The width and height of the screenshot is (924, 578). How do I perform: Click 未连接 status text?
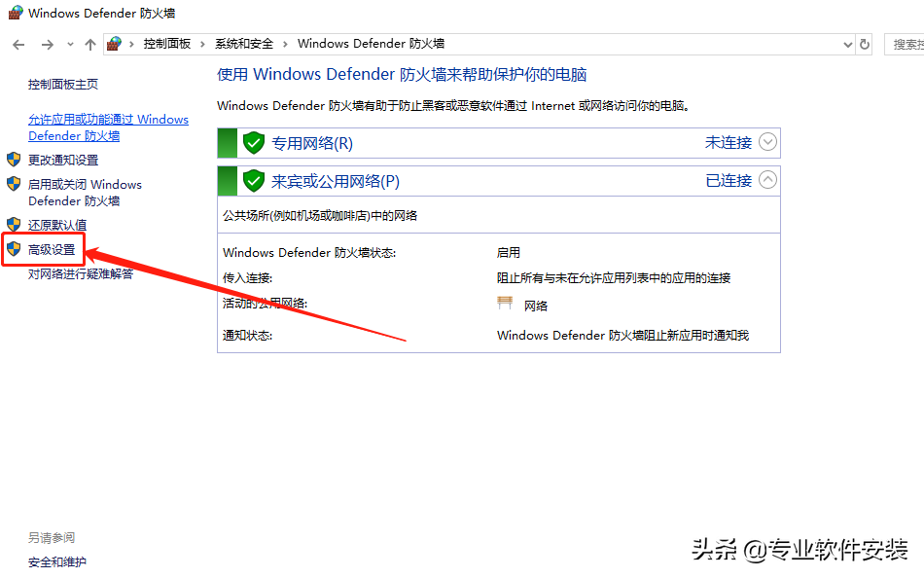729,143
